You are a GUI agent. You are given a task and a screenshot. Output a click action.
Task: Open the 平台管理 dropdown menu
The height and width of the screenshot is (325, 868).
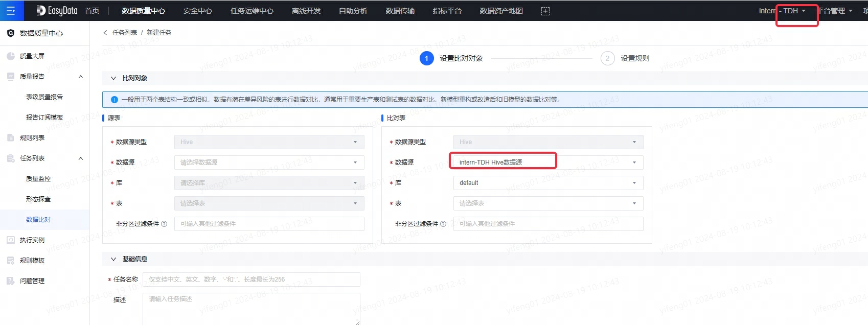pyautogui.click(x=834, y=11)
